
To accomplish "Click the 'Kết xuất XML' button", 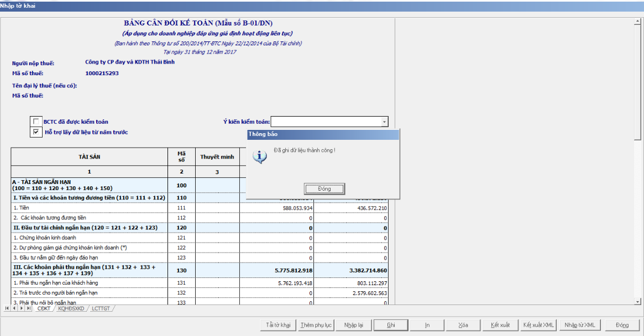I will (538, 325).
